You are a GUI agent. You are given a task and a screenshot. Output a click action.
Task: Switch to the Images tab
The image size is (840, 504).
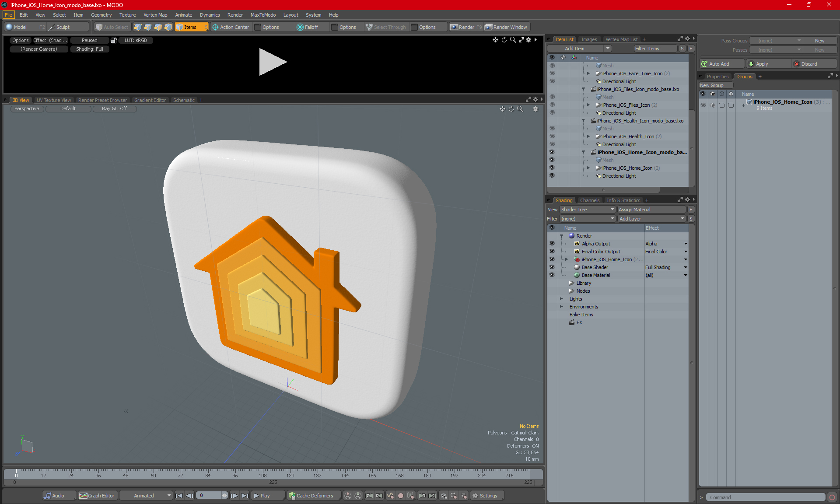[x=589, y=39]
